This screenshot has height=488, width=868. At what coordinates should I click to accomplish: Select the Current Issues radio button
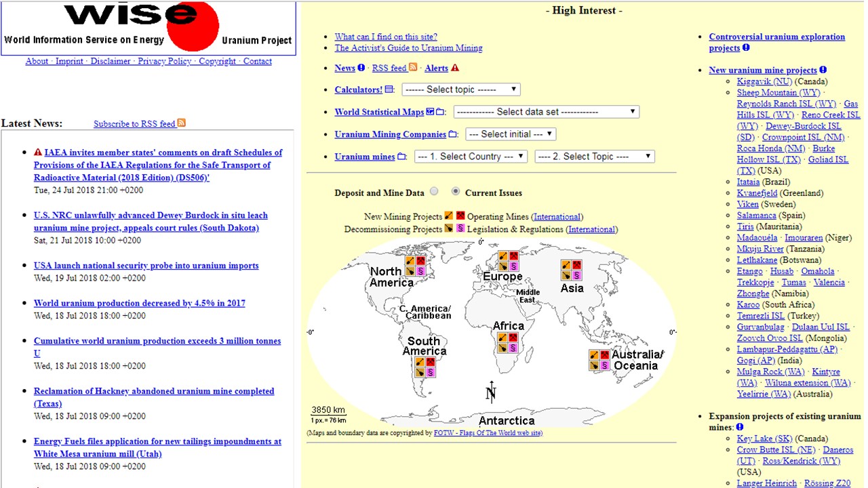(456, 192)
